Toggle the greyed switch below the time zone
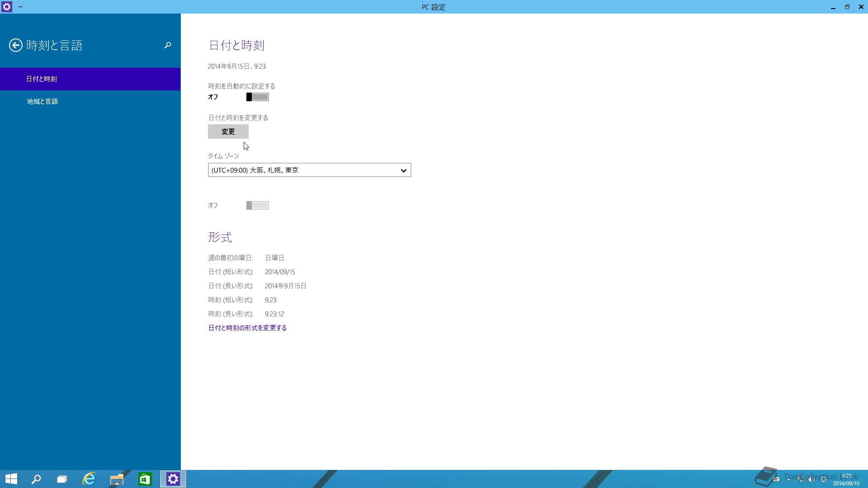The image size is (868, 488). tap(257, 206)
